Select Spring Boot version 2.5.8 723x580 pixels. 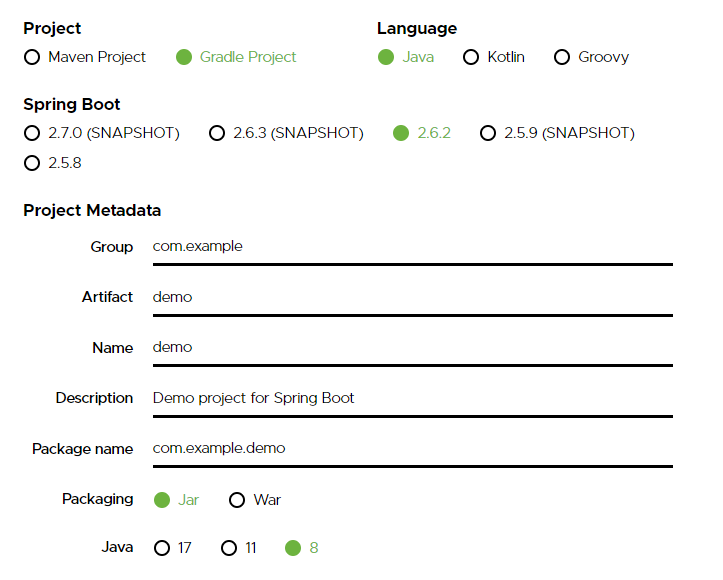click(x=32, y=163)
